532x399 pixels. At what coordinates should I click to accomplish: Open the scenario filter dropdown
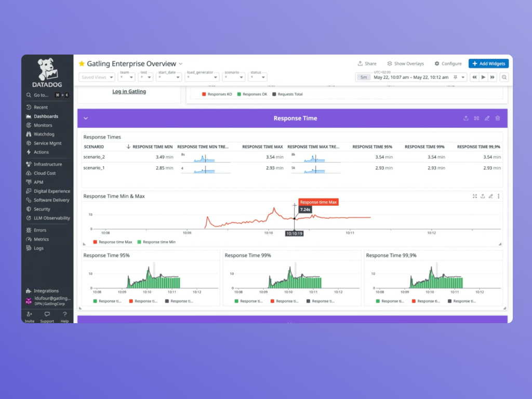point(234,77)
